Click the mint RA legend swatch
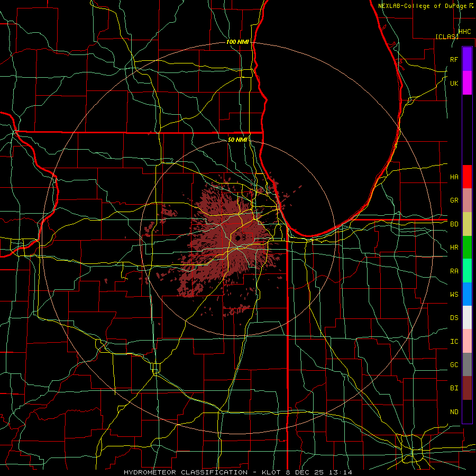The width and height of the screenshot is (476, 476). click(467, 271)
